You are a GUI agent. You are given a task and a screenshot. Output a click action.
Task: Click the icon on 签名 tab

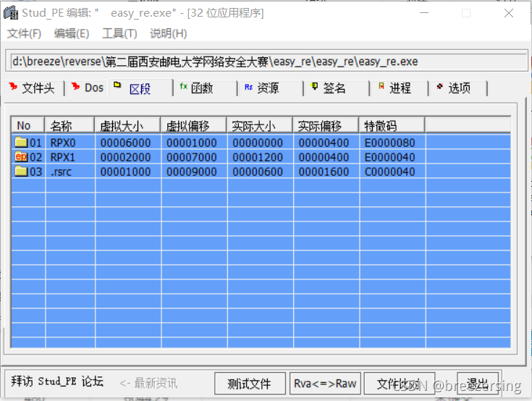(315, 86)
